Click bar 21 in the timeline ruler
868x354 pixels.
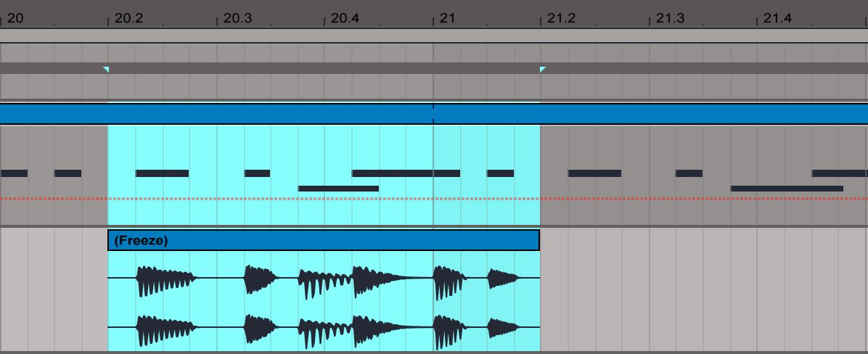(447, 18)
